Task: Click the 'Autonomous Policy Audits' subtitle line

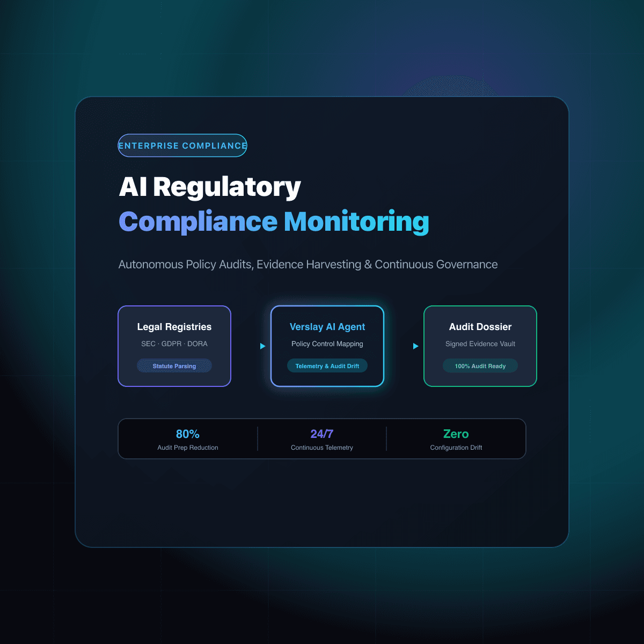Action: tap(308, 265)
